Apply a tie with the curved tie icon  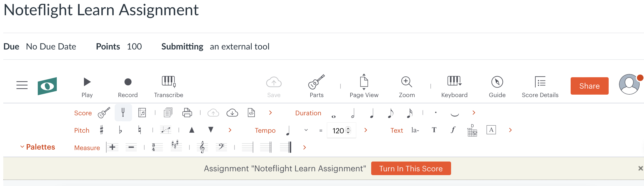455,114
